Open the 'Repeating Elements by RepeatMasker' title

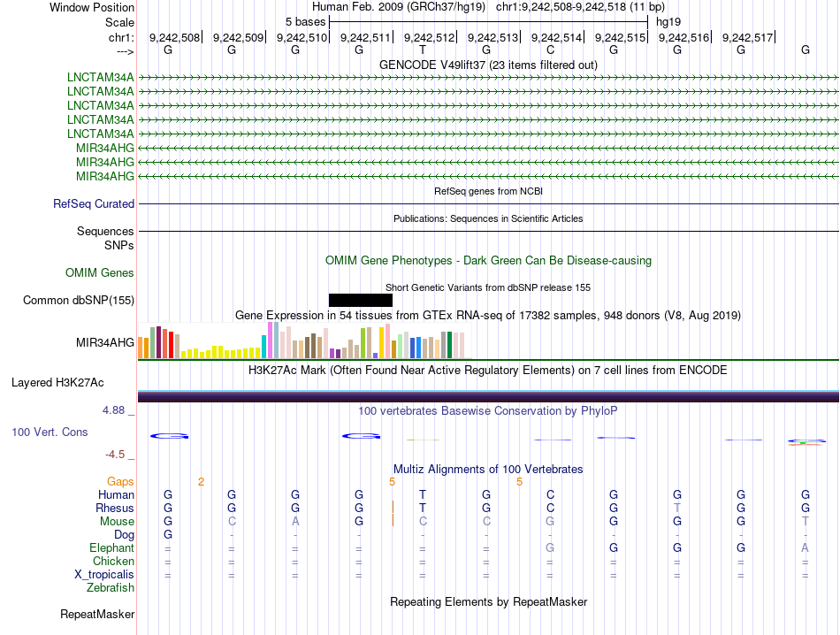(x=488, y=601)
